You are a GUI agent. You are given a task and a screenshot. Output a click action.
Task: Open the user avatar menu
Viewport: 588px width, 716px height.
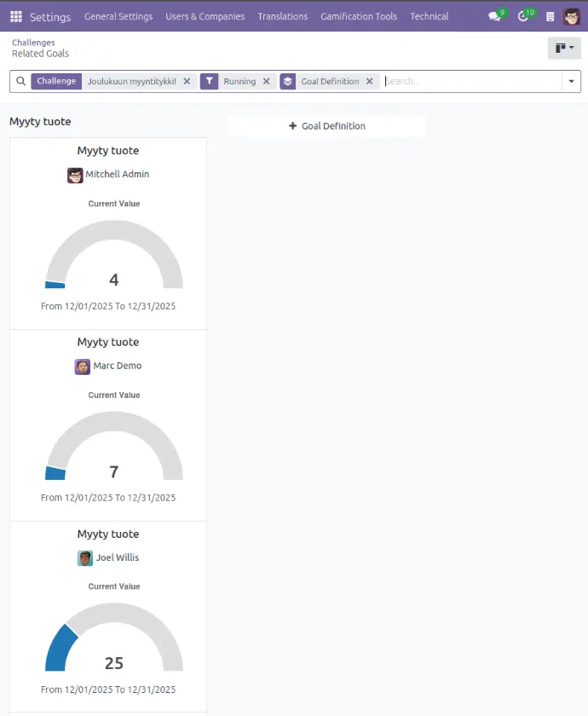571,16
